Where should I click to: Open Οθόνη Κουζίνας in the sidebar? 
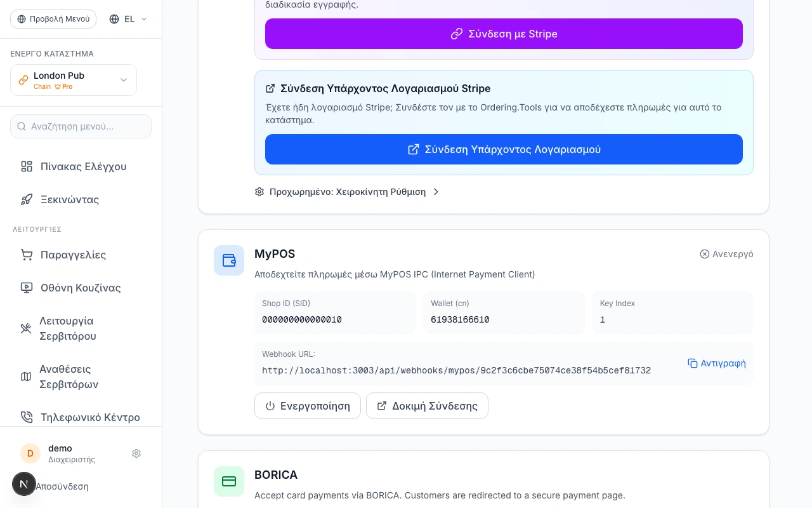coord(81,288)
